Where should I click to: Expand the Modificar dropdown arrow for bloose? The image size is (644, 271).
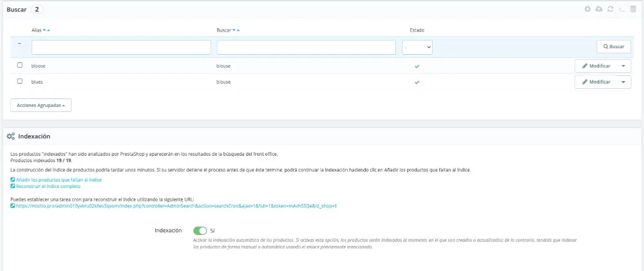coord(623,66)
